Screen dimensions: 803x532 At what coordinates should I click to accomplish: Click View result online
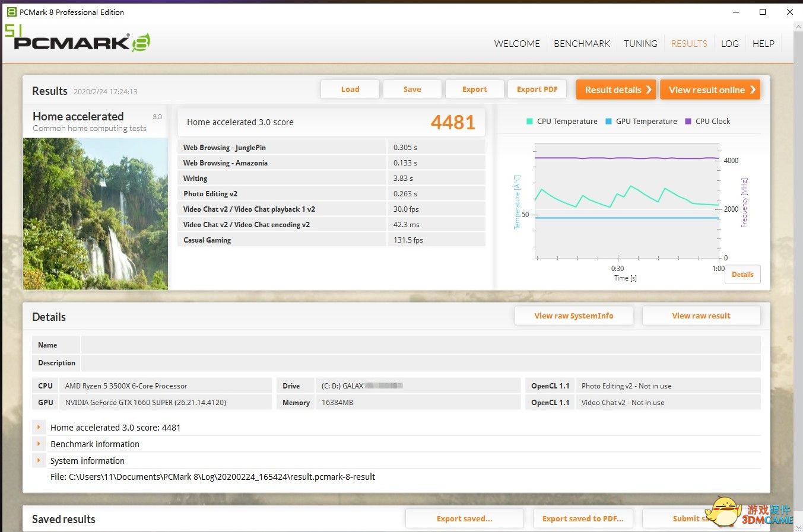[710, 90]
